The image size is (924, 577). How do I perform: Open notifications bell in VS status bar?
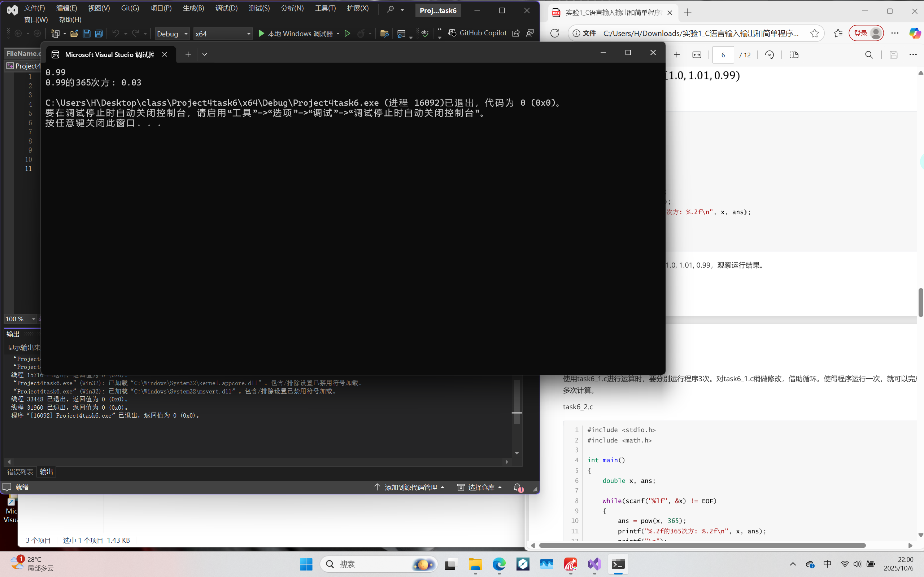(517, 487)
